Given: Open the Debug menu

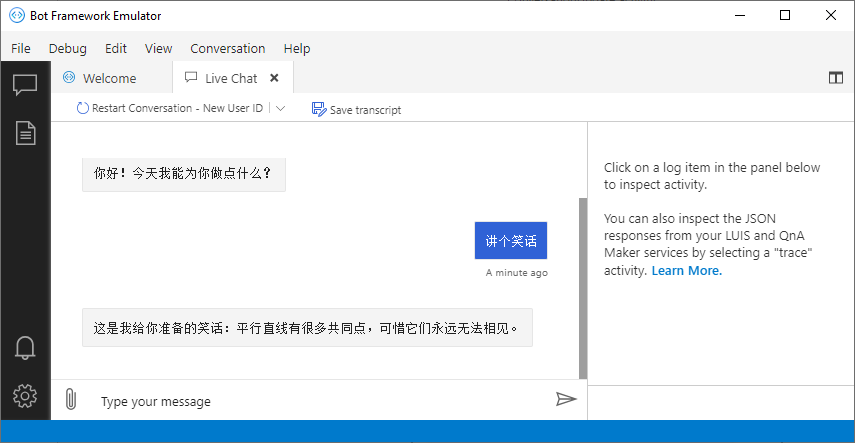Looking at the screenshot, I should [68, 48].
